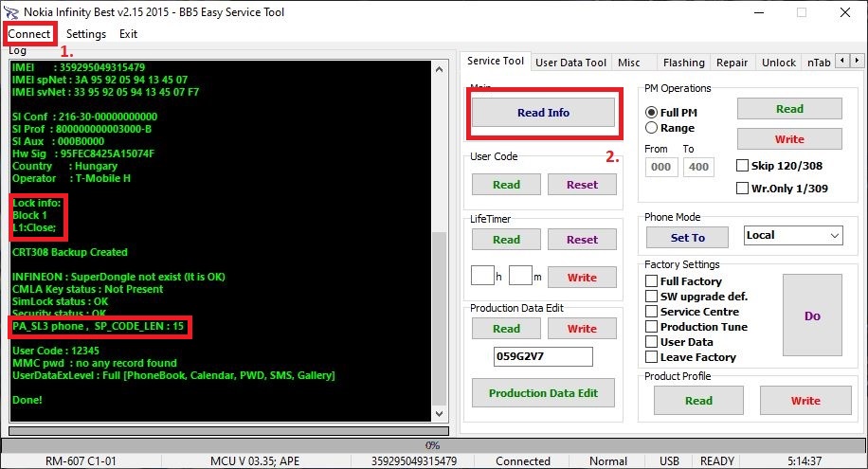Click the Connected status entry
This screenshot has height=469, width=868.
click(522, 461)
